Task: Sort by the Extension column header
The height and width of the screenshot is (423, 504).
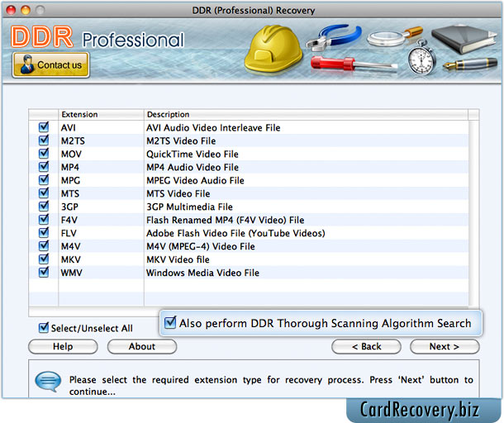Action: (x=101, y=115)
